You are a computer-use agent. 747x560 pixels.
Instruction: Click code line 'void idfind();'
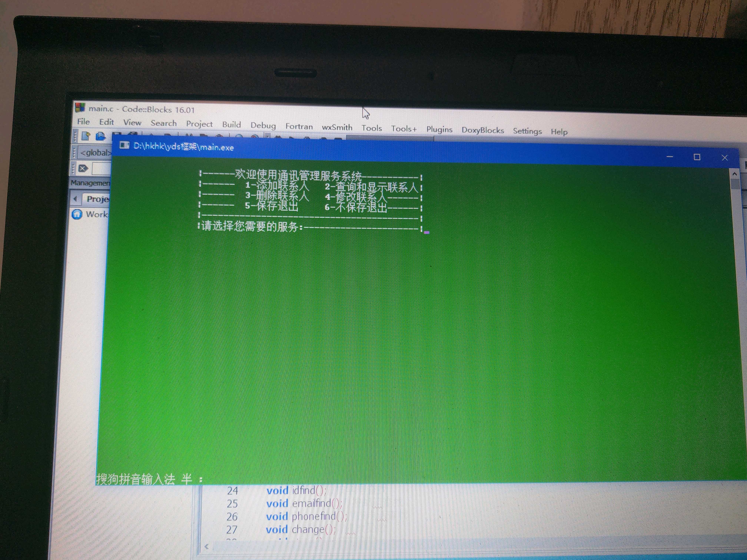tap(296, 491)
